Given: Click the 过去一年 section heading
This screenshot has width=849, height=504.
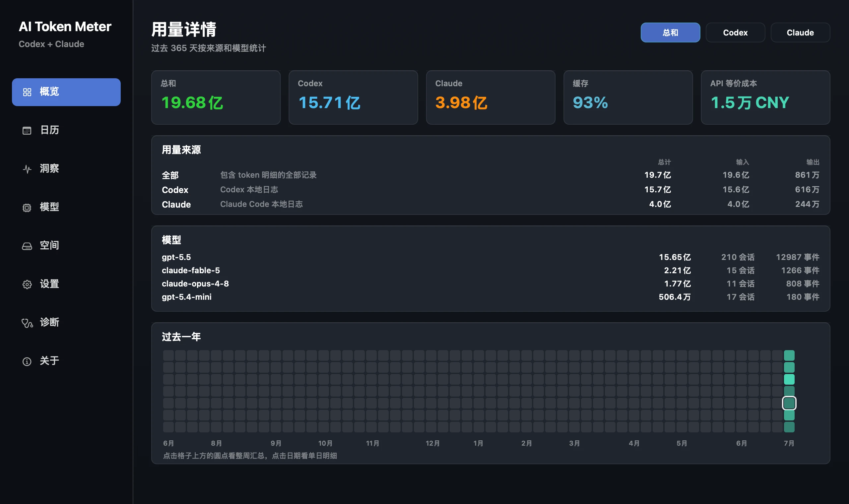Looking at the screenshot, I should point(181,337).
